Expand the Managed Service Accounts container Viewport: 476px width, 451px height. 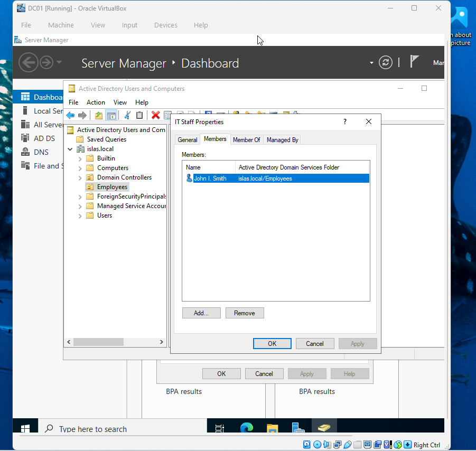[80, 206]
